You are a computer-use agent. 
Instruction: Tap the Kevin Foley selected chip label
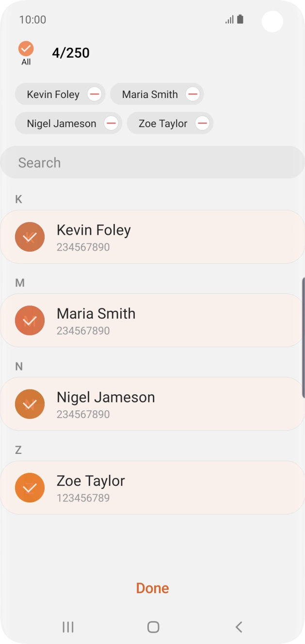click(53, 94)
